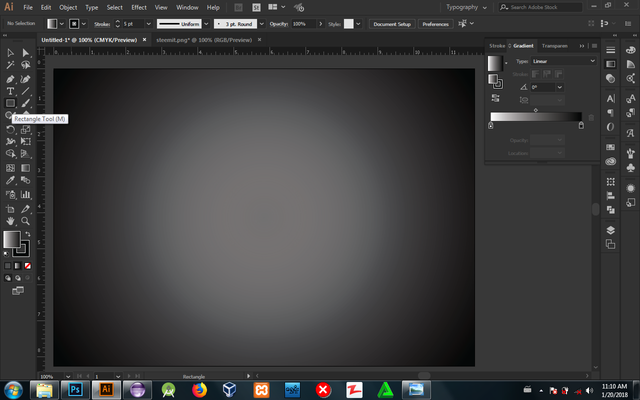Click the Preferences button

pos(435,23)
